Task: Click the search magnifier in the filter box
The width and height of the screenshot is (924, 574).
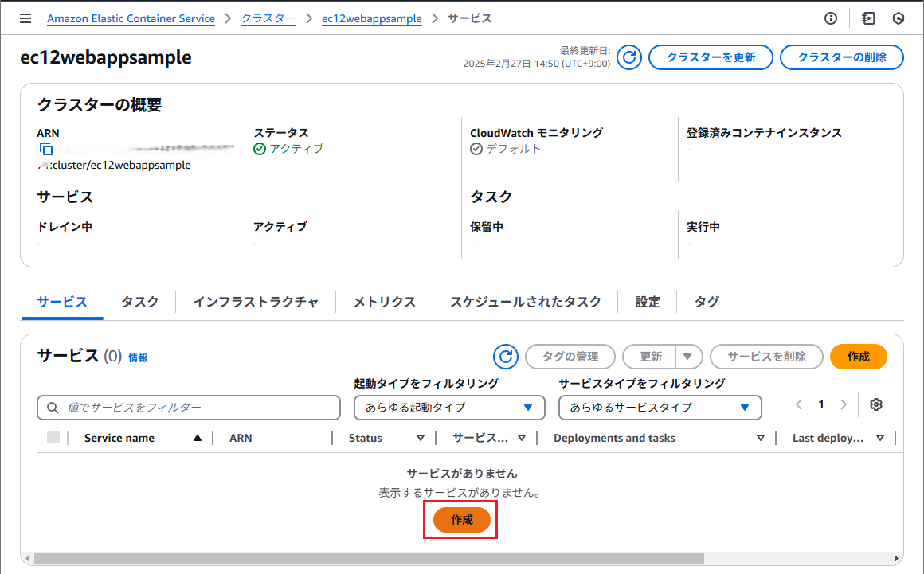Action: point(53,408)
